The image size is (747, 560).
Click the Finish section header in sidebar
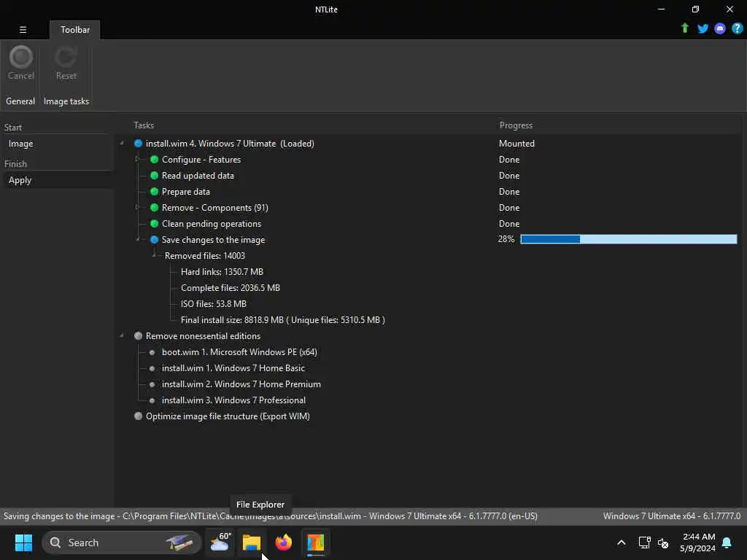16,164
